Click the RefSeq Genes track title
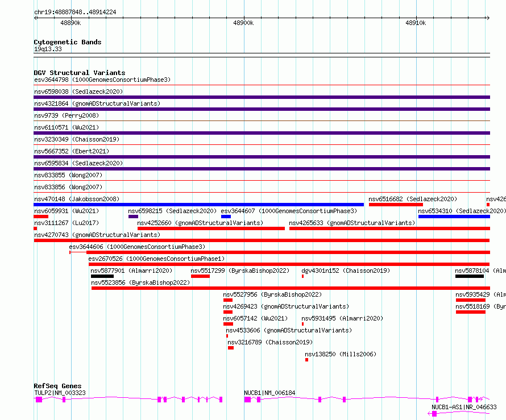 tap(58, 386)
